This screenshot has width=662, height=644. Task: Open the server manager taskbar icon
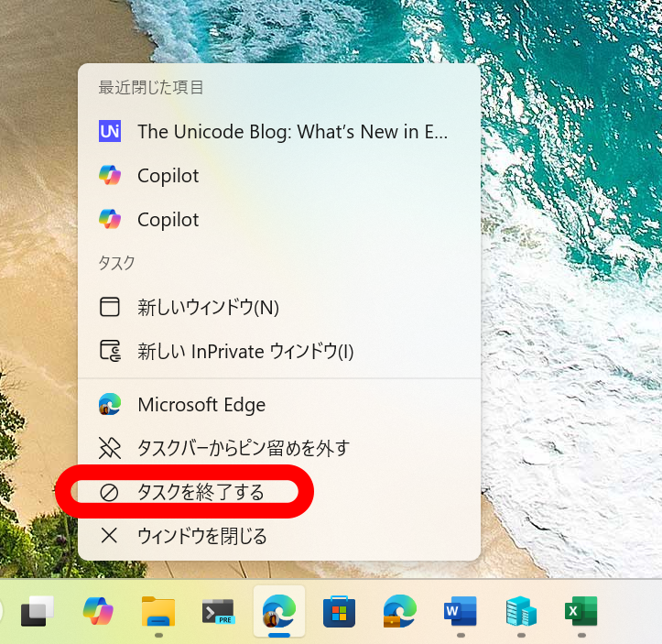pyautogui.click(x=521, y=611)
